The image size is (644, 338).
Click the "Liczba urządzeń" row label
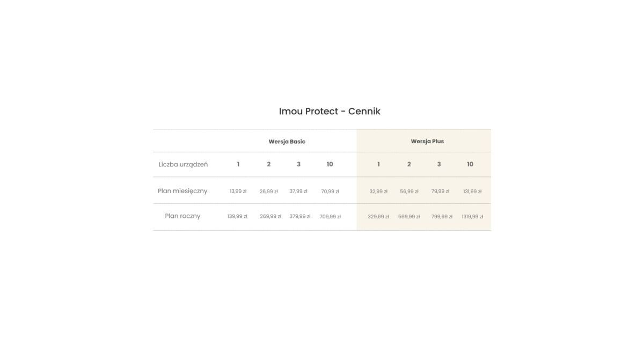[x=183, y=164]
